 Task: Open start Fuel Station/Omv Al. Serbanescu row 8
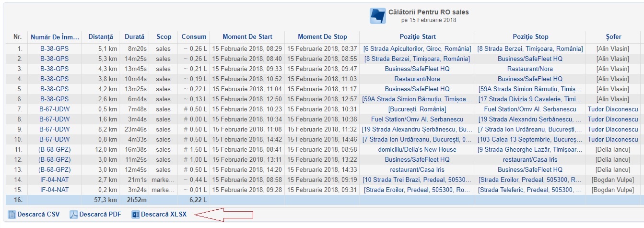[x=417, y=120]
